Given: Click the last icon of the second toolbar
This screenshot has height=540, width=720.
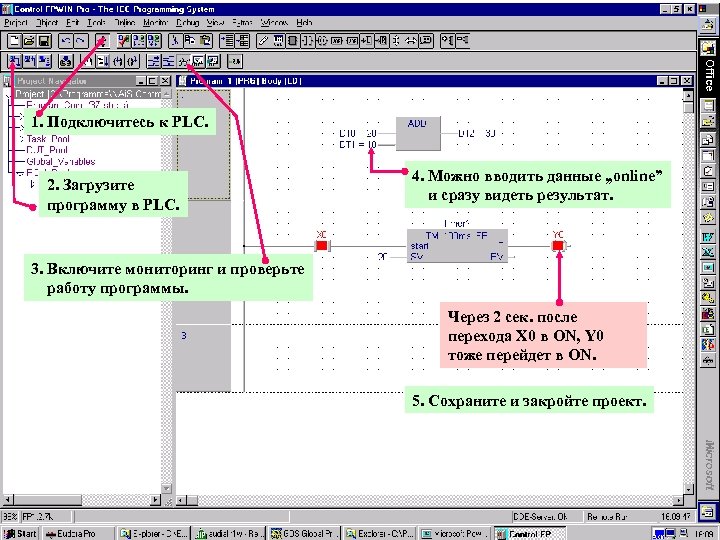Looking at the screenshot, I should pyautogui.click(x=235, y=61).
